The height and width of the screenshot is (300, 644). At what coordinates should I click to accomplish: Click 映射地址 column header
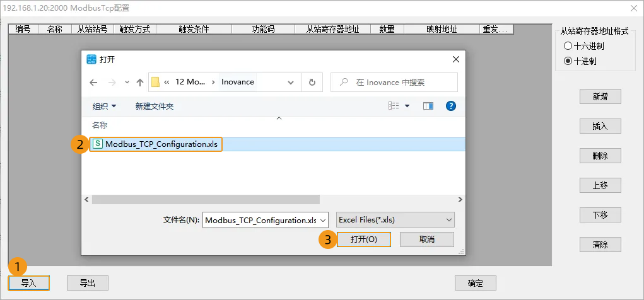click(x=442, y=29)
